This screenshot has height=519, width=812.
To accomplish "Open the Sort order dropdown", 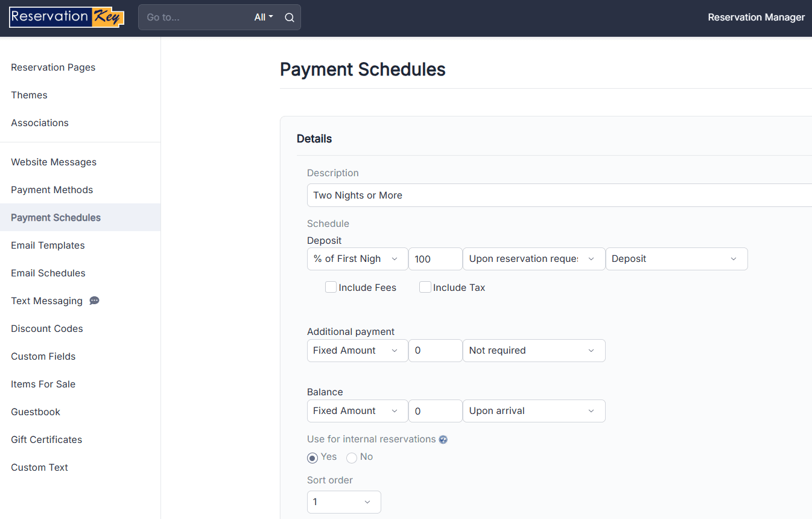I will pyautogui.click(x=344, y=501).
